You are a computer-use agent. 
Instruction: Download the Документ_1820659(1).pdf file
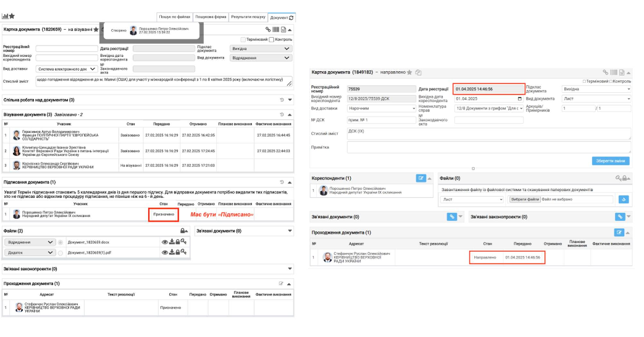171,252
